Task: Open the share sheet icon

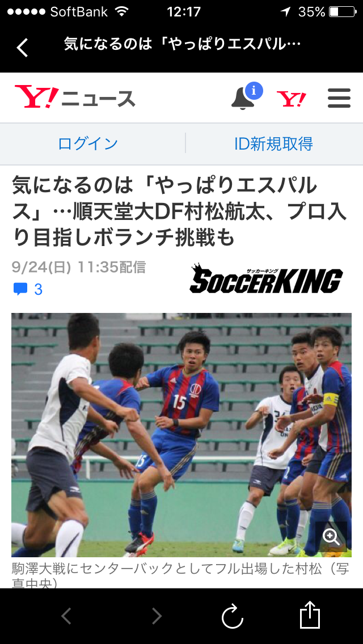Action: tap(310, 615)
